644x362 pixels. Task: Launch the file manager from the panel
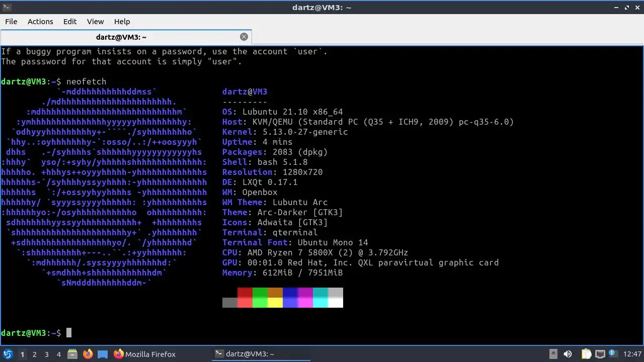click(x=72, y=354)
